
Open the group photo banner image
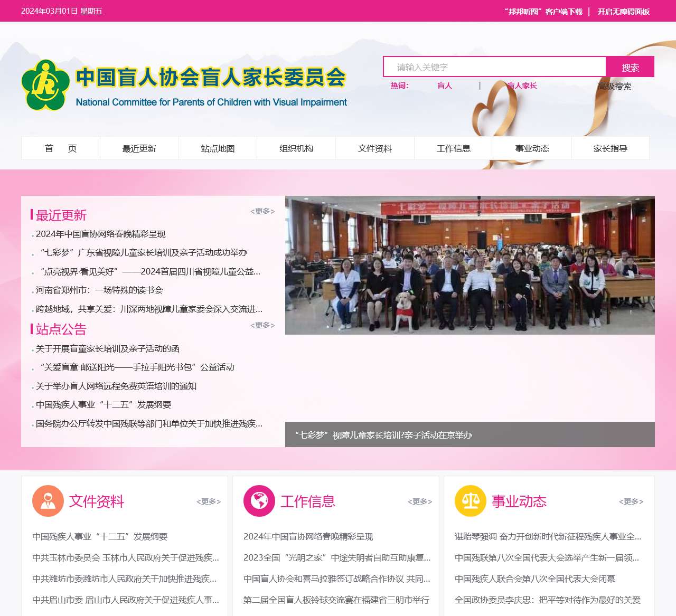tap(470, 266)
